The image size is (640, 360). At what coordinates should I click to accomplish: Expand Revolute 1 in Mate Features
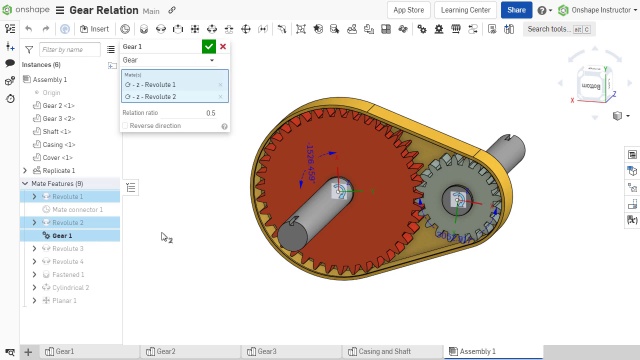tap(34, 197)
